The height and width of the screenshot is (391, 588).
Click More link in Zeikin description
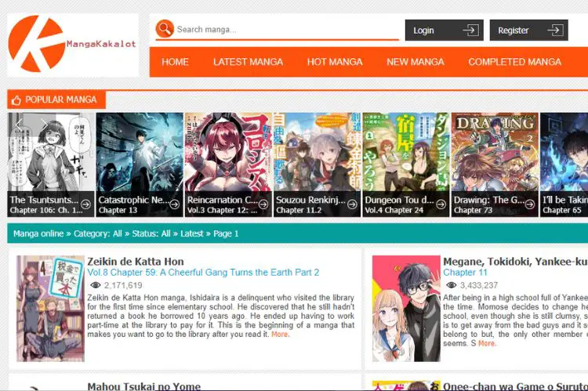click(x=280, y=335)
